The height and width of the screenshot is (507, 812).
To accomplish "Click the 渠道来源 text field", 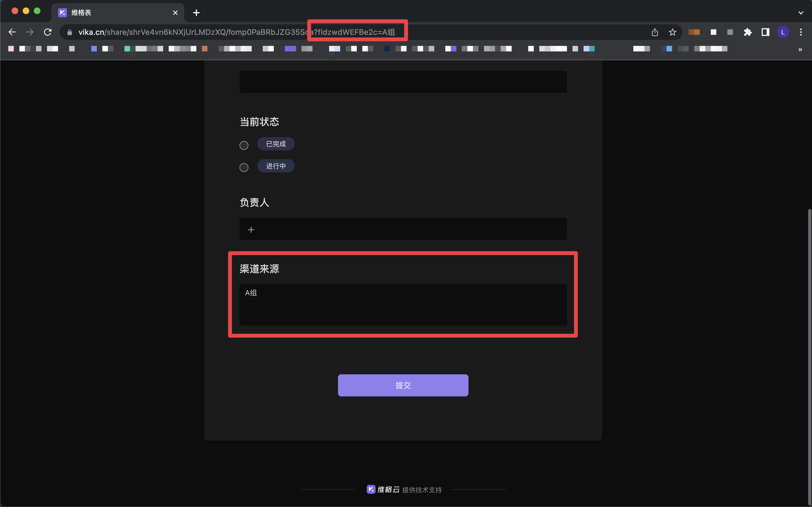I will 403,304.
